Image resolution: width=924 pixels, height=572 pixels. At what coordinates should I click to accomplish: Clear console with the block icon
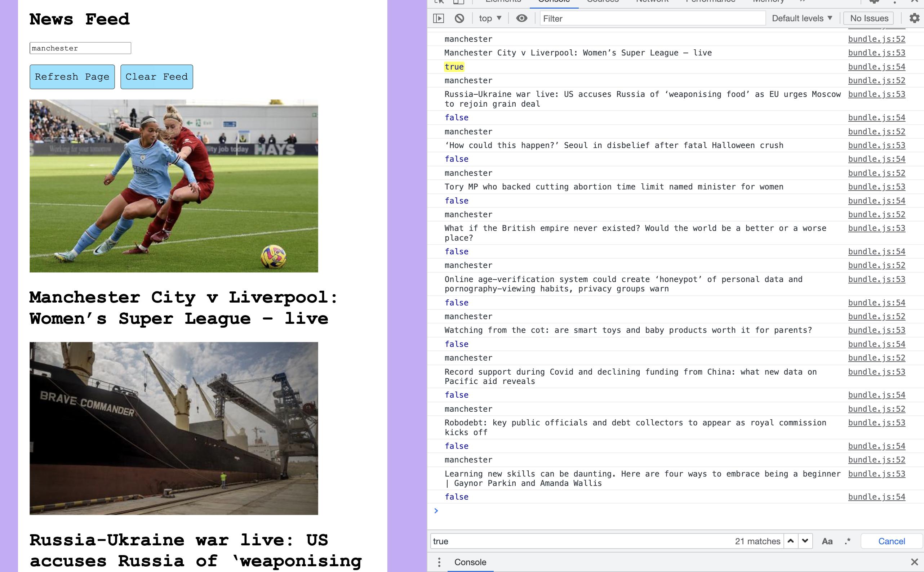coord(459,18)
